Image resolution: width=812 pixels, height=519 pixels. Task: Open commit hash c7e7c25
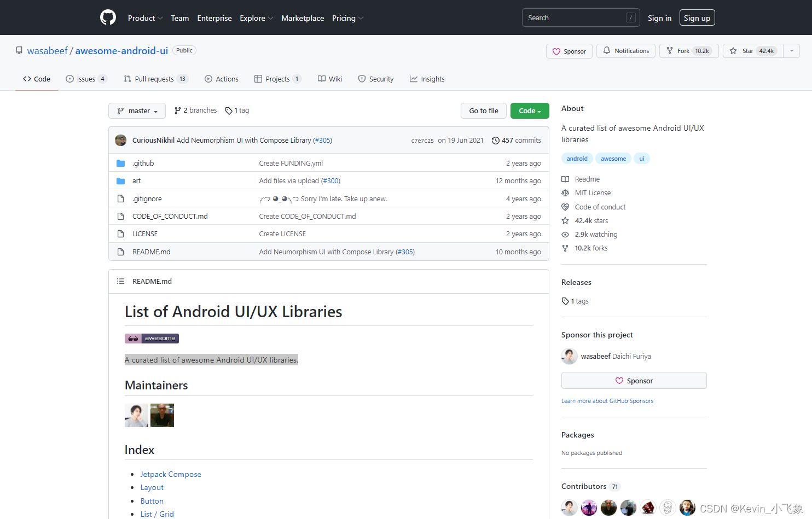click(x=422, y=141)
